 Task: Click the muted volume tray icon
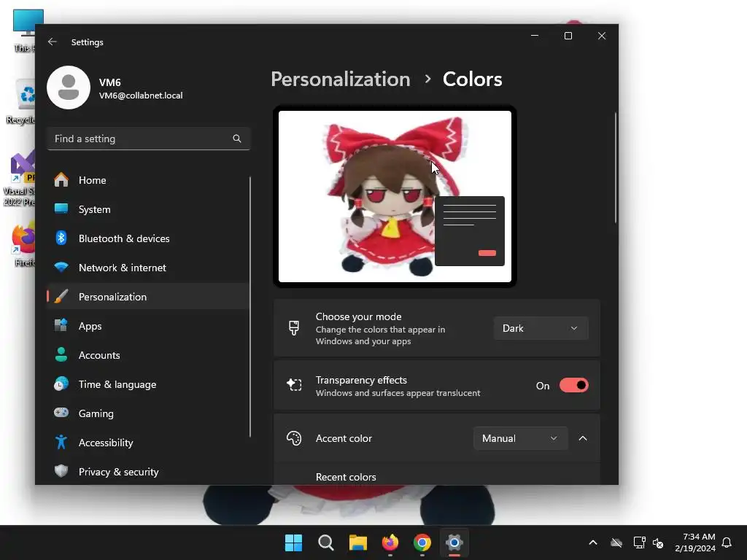point(658,542)
